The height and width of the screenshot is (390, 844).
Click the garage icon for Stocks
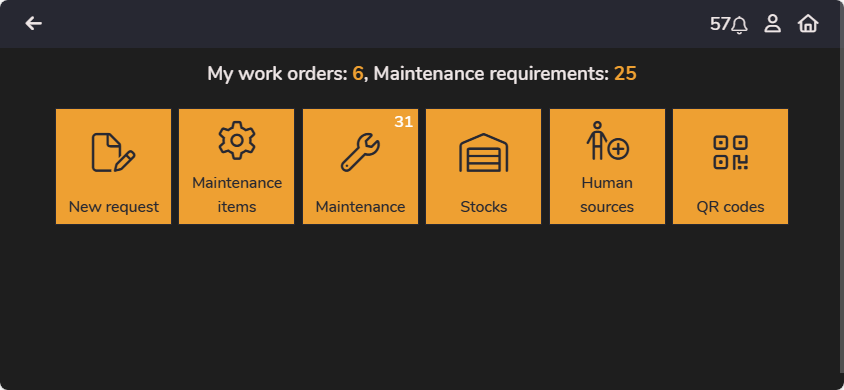pyautogui.click(x=483, y=153)
